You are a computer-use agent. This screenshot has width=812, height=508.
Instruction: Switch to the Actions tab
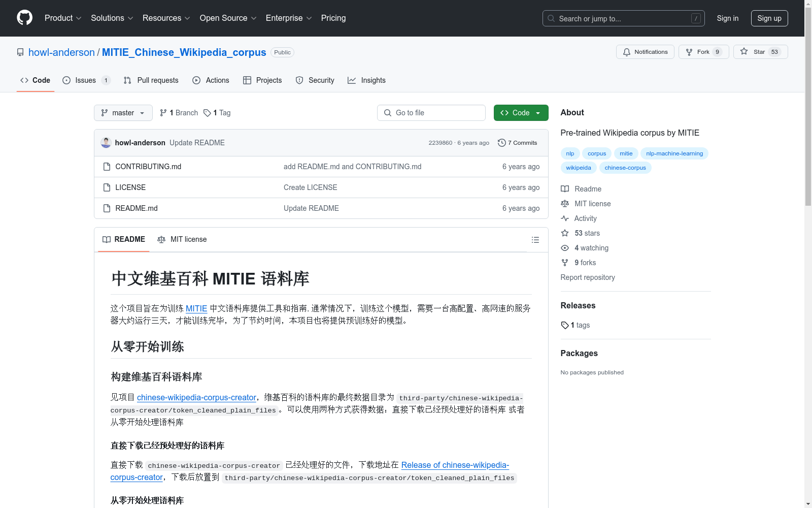211,80
